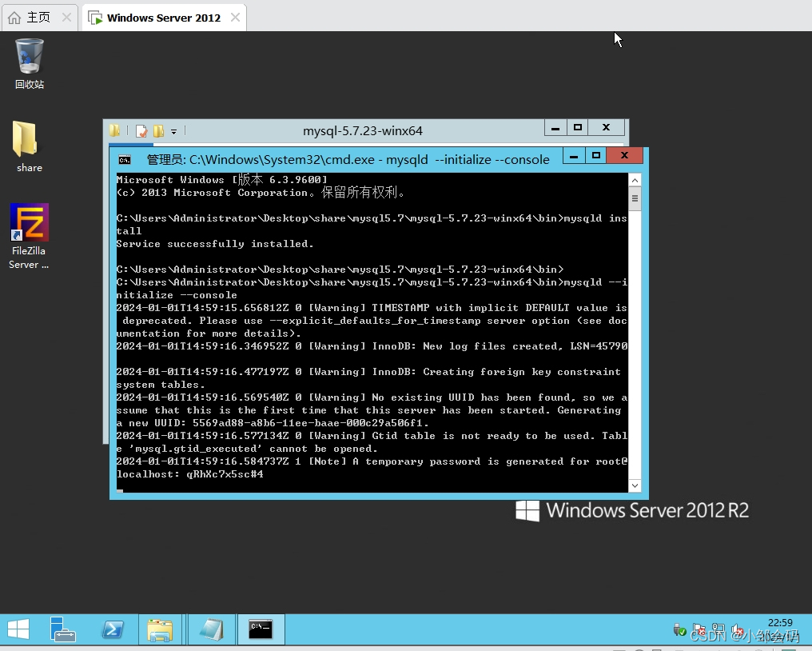The height and width of the screenshot is (651, 812).
Task: Maximize the cmd.exe console window
Action: tap(596, 155)
